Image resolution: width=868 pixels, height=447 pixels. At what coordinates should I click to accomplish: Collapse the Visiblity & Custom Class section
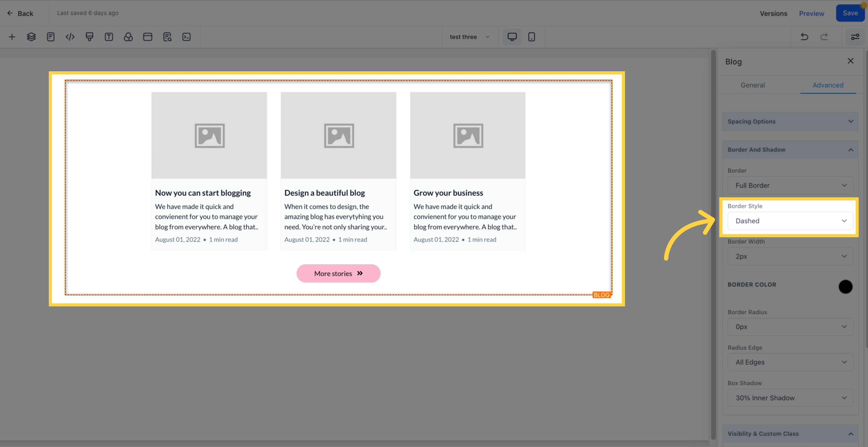790,433
